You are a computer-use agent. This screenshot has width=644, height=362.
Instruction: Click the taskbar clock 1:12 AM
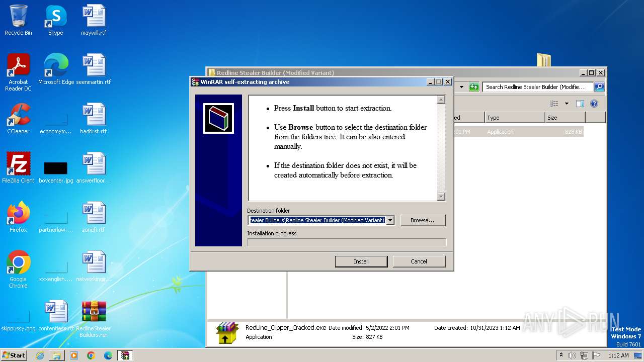pos(618,355)
